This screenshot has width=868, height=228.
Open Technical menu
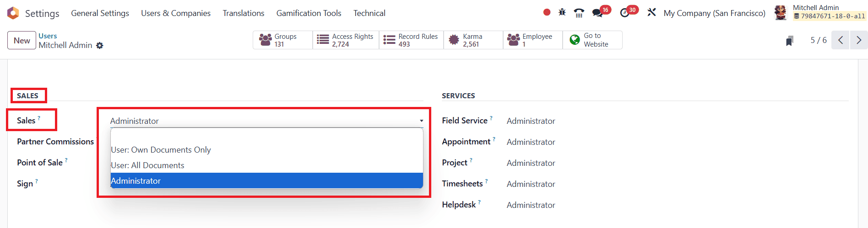(369, 13)
